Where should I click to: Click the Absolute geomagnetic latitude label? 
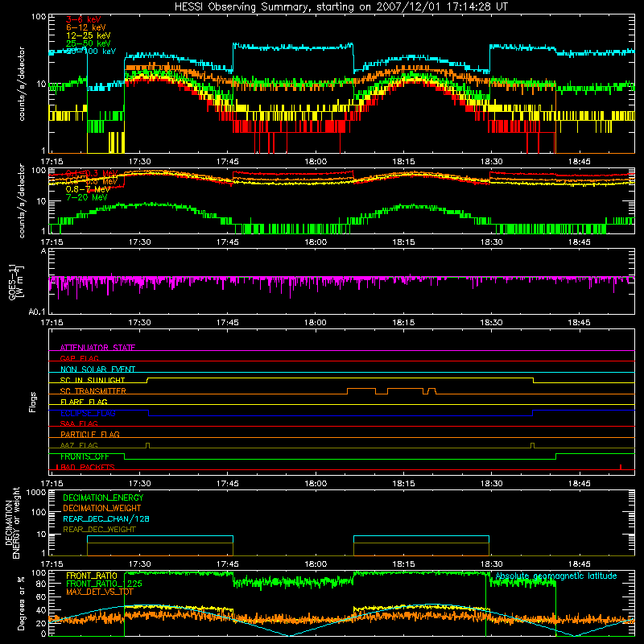coord(556,576)
